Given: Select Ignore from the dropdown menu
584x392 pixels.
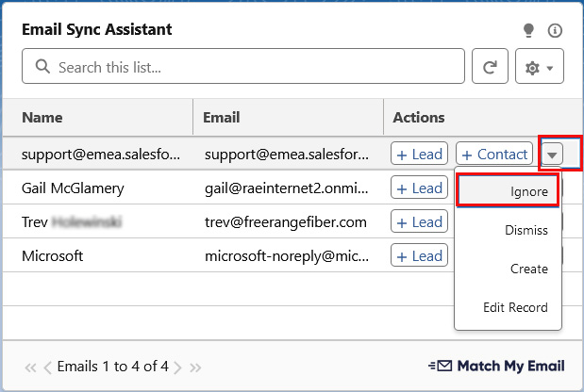Looking at the screenshot, I should pyautogui.click(x=509, y=191).
